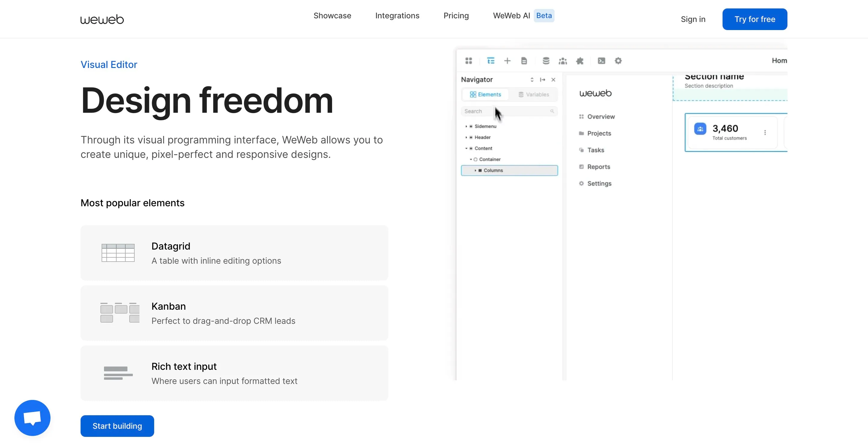This screenshot has width=868, height=448.
Task: Open the Datagrid element card
Action: pos(234,253)
